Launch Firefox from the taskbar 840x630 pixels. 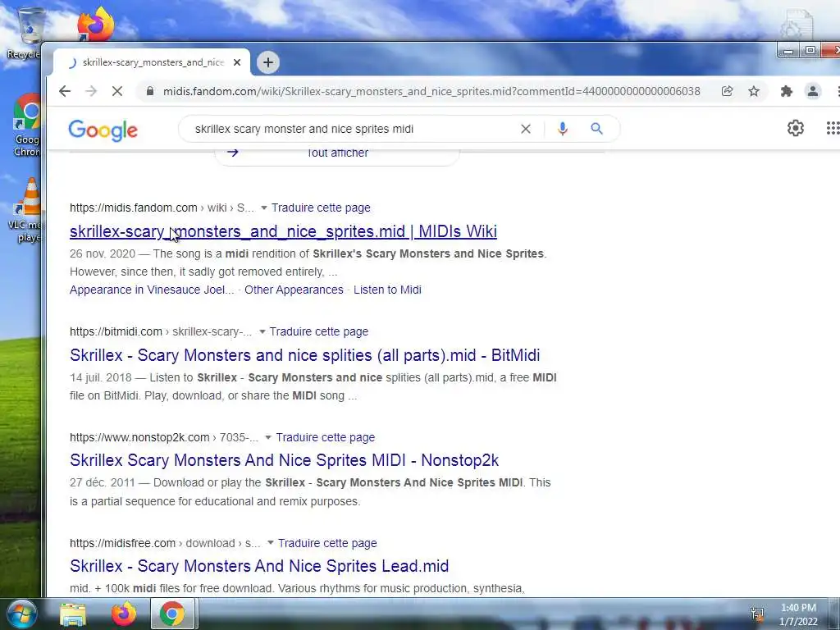point(124,614)
